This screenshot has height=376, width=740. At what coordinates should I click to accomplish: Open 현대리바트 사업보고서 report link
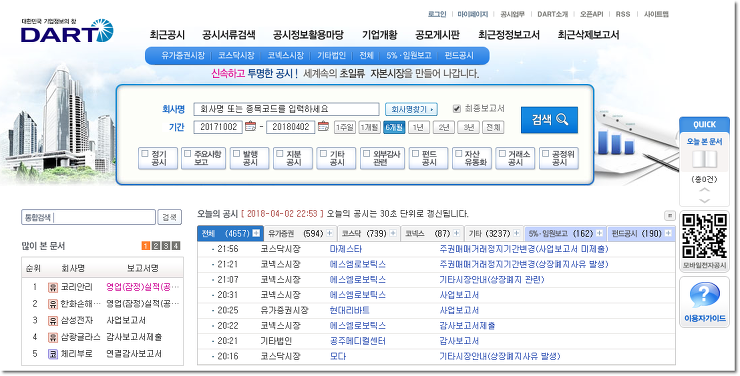459,310
